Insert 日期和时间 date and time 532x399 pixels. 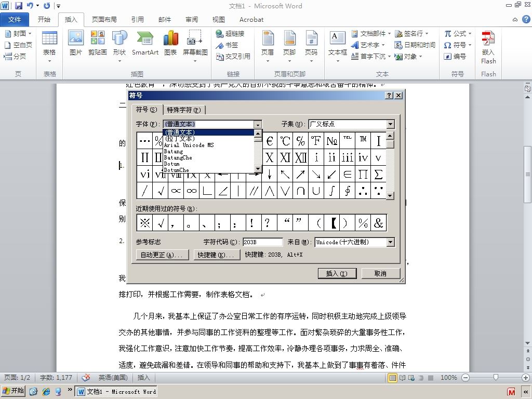pos(415,45)
